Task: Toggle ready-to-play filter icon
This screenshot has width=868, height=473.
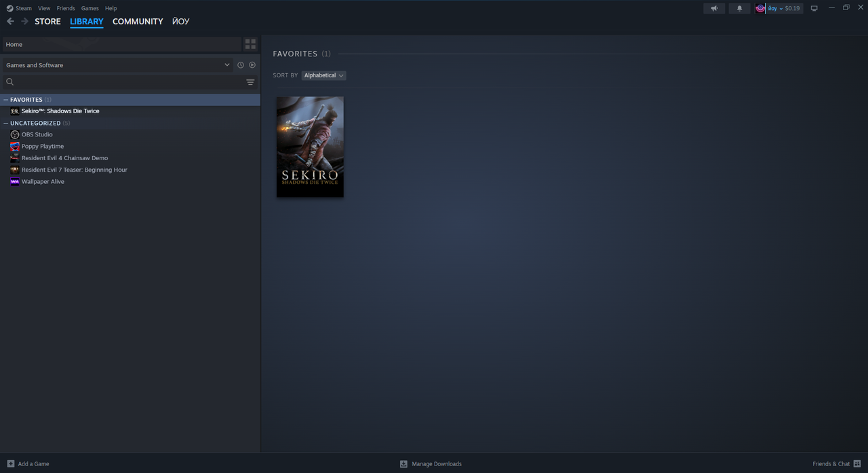Action: [252, 65]
